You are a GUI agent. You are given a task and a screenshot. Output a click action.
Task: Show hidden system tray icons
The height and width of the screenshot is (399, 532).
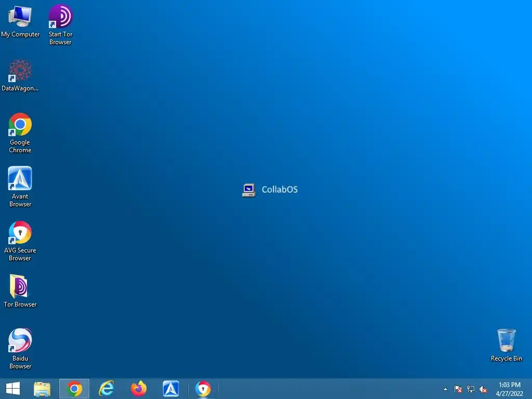445,389
